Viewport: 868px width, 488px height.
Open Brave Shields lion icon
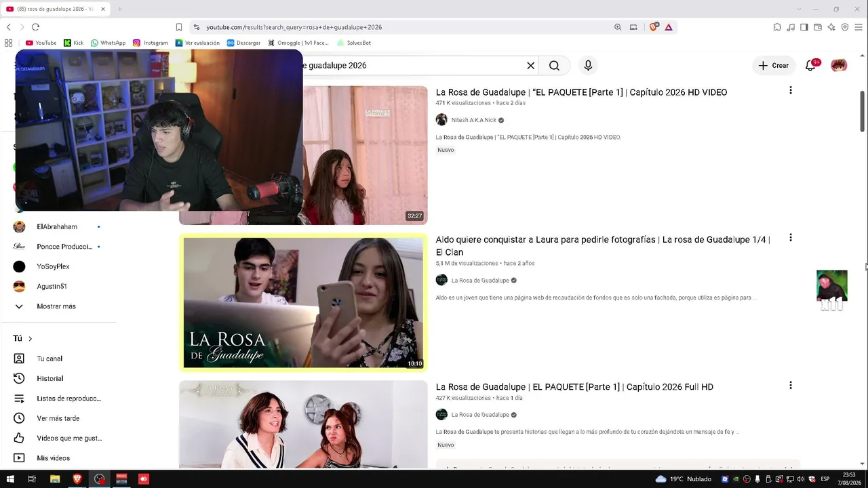654,27
